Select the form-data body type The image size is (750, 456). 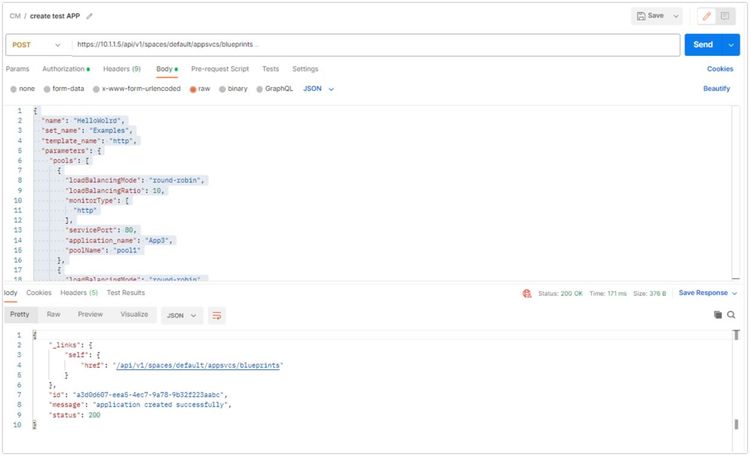64,89
